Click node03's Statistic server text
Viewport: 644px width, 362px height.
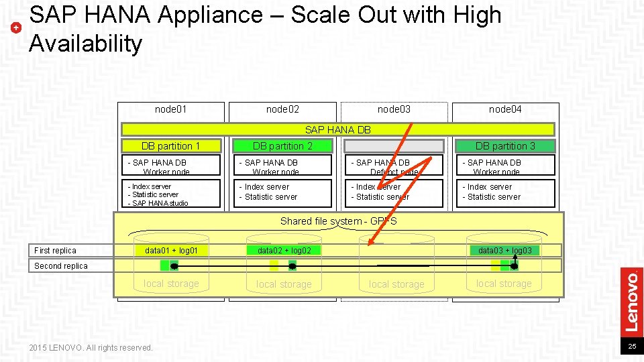(x=383, y=197)
